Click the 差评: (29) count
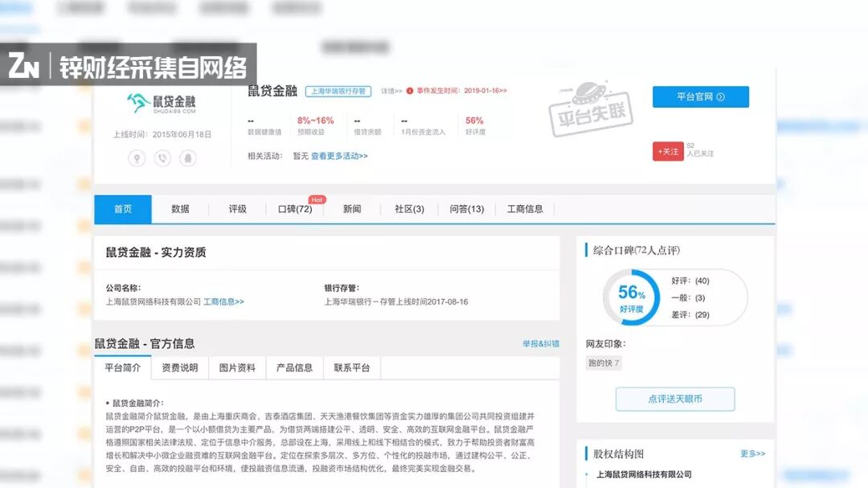 pos(690,314)
